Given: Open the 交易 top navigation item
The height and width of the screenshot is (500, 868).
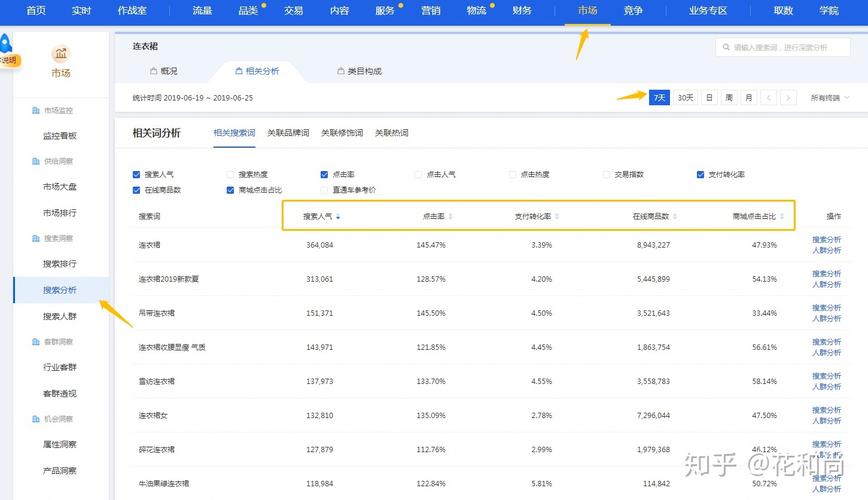Looking at the screenshot, I should pyautogui.click(x=293, y=11).
